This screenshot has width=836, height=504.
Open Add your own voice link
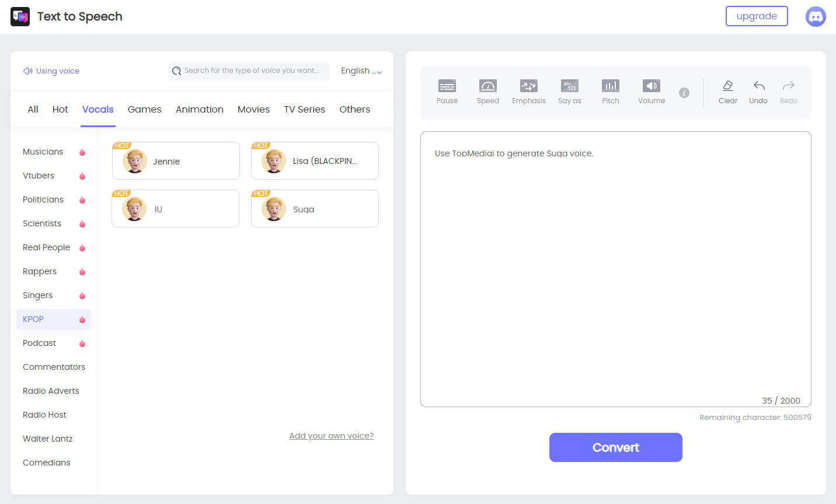point(331,436)
